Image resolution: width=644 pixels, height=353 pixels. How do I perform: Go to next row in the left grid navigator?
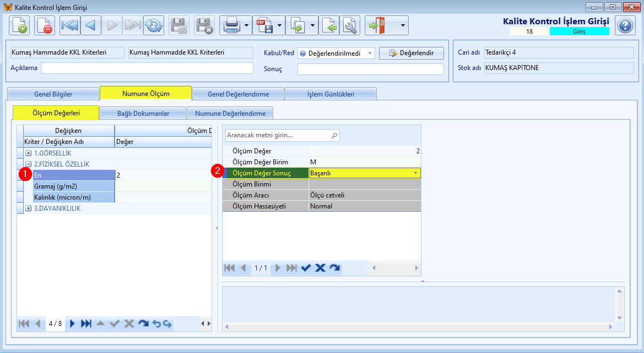[72, 323]
